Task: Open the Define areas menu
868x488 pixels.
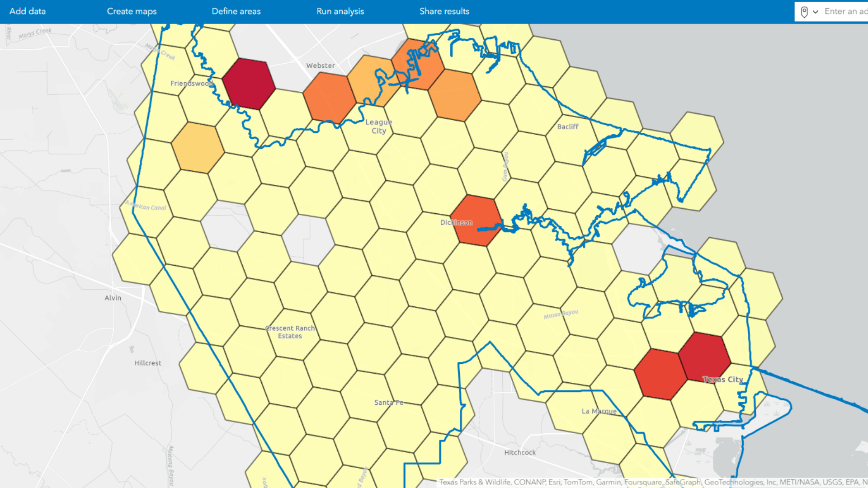Action: (x=236, y=11)
